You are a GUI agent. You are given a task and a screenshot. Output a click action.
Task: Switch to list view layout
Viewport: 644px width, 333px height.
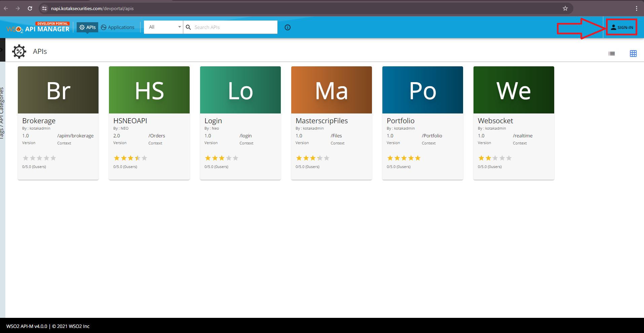(x=611, y=54)
